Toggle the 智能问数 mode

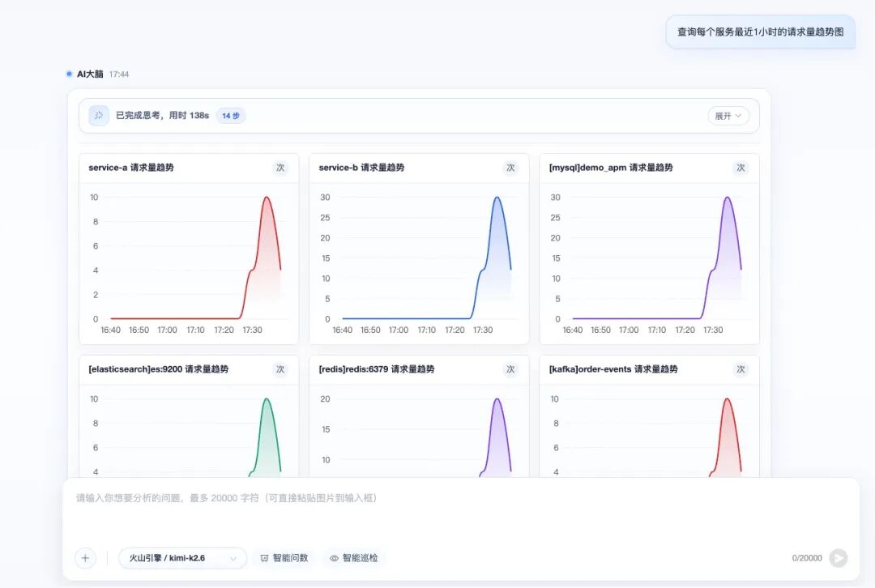click(x=284, y=558)
